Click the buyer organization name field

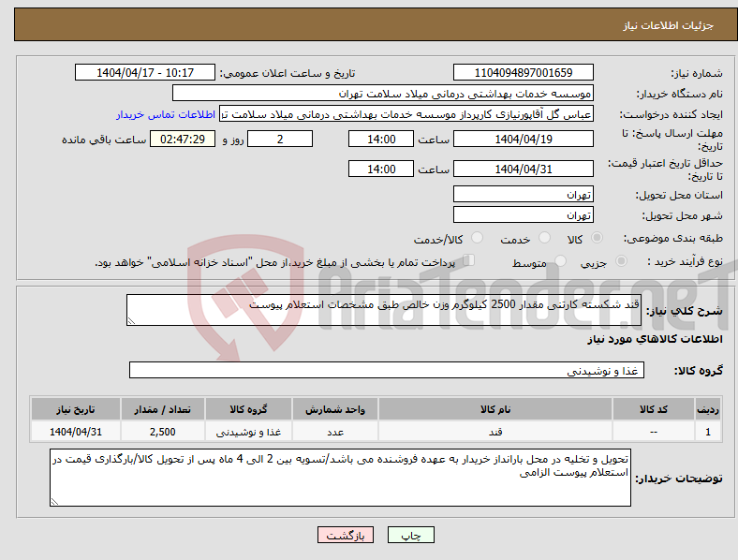(383, 93)
